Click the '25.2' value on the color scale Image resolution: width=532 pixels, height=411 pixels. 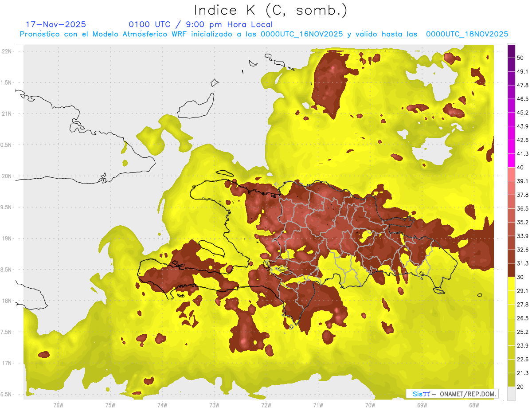coord(523,332)
